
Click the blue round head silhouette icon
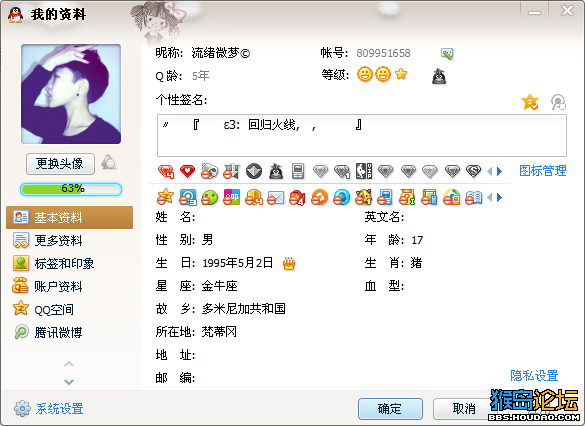(x=342, y=197)
